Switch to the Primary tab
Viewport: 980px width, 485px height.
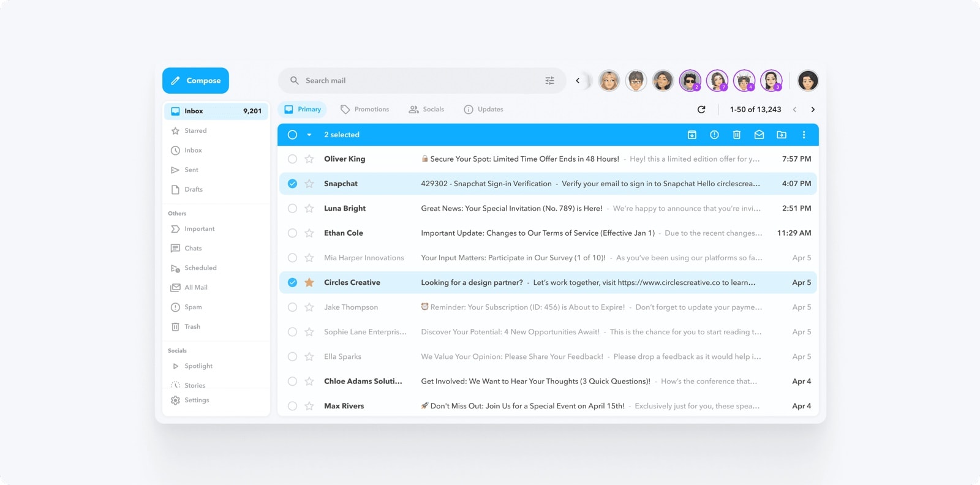[303, 110]
